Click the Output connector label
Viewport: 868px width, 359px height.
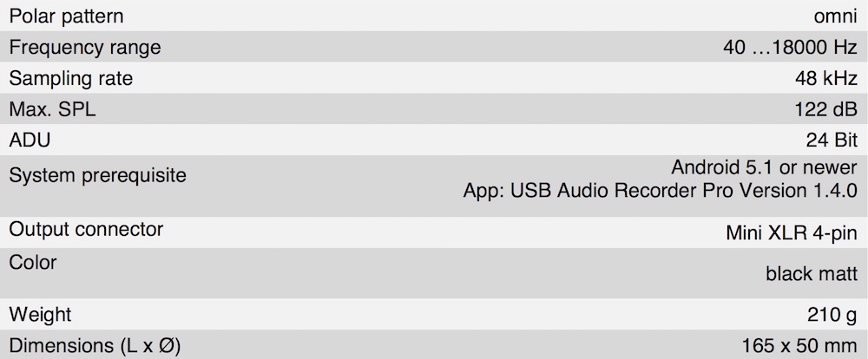86,229
